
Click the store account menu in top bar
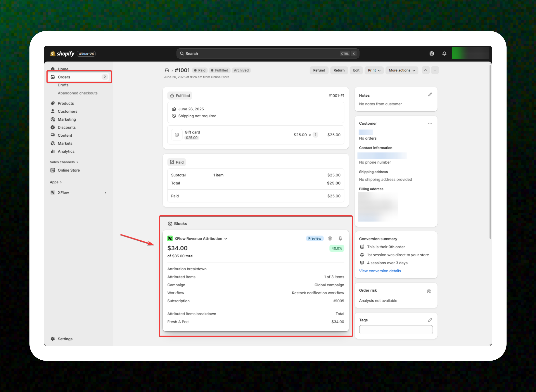(470, 53)
